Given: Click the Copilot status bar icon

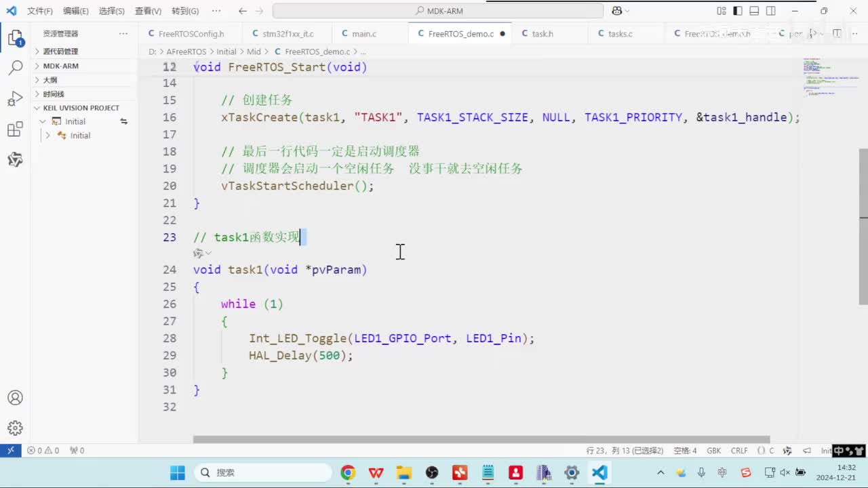Looking at the screenshot, I should pos(787,450).
